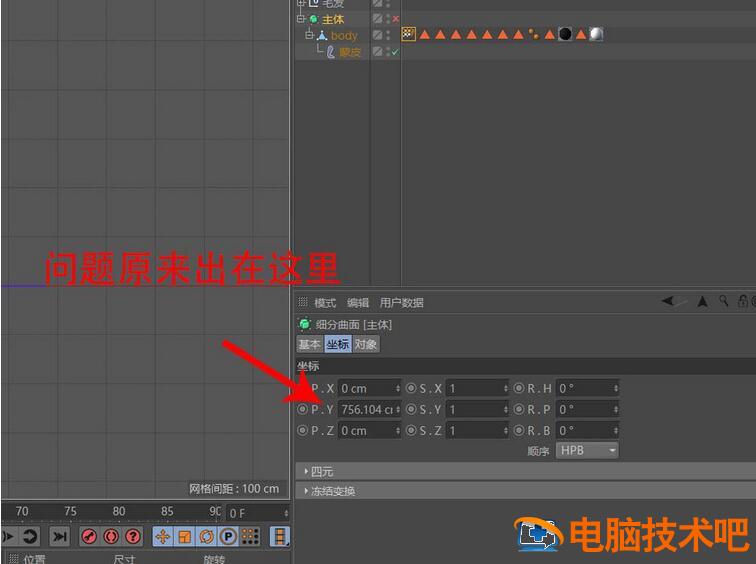Click the P.Y animation radio dot

tap(302, 409)
